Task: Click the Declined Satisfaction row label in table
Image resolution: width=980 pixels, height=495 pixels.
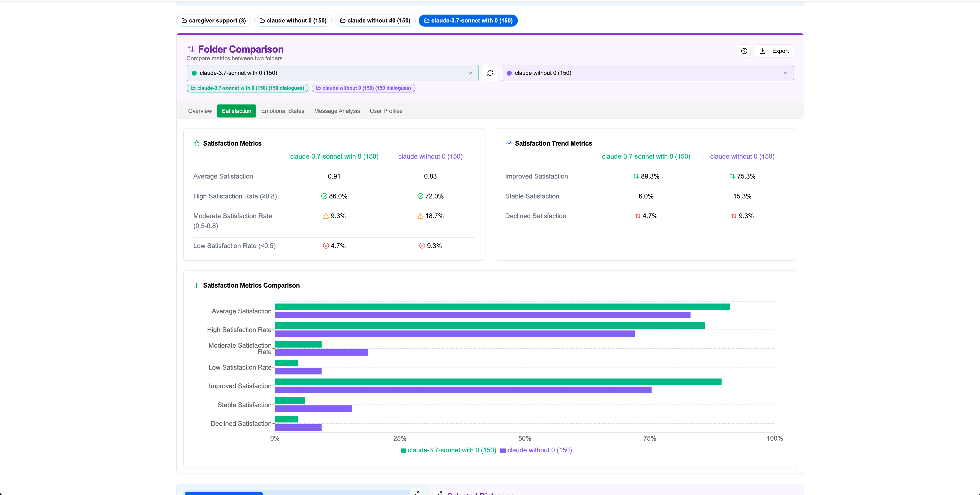Action: point(536,216)
